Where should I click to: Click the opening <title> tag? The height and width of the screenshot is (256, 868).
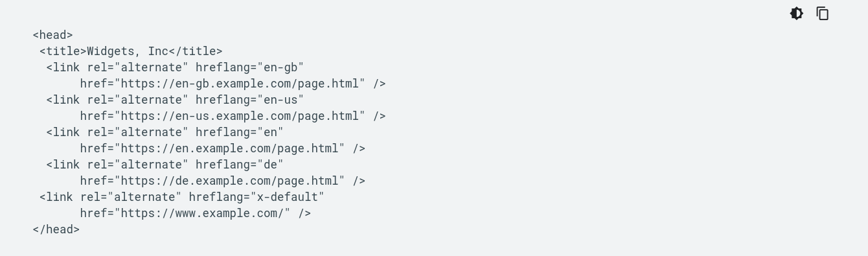click(x=63, y=51)
